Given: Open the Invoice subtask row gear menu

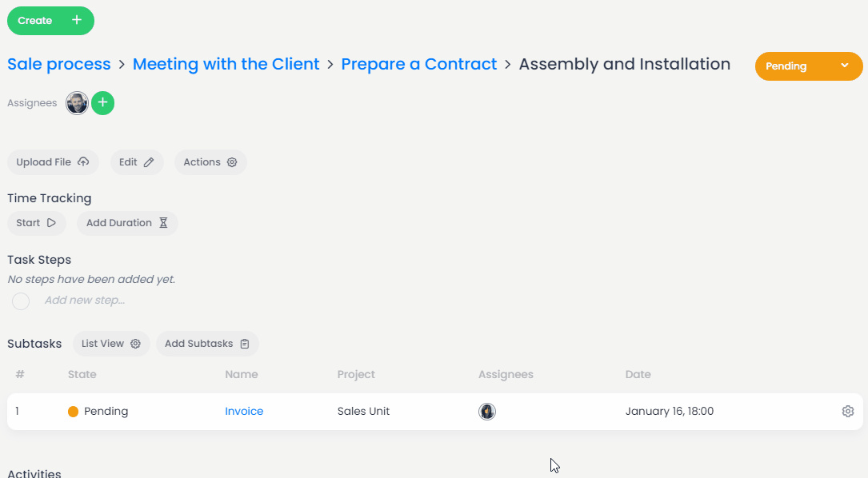Looking at the screenshot, I should pos(848,412).
